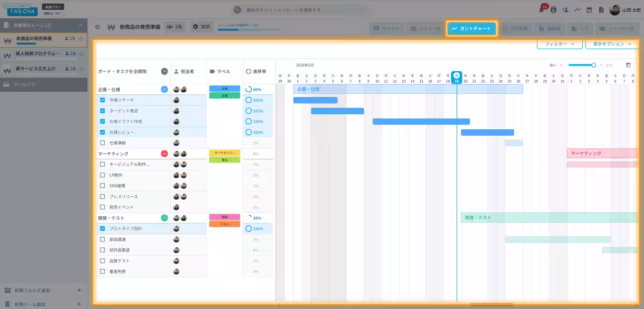Open the notifications bell with 12 badge

543,9
